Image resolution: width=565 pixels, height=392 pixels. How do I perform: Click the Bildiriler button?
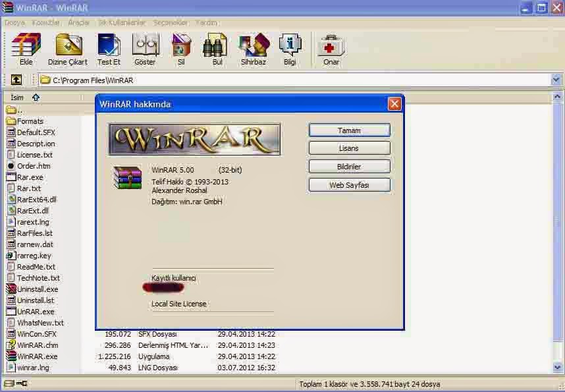pos(349,166)
